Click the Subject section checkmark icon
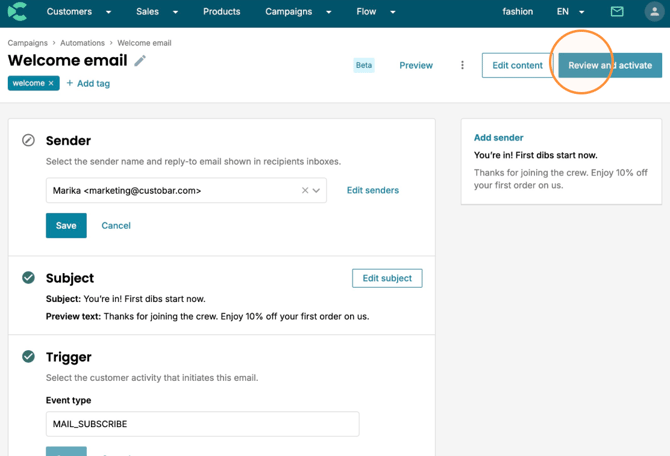 (x=28, y=278)
